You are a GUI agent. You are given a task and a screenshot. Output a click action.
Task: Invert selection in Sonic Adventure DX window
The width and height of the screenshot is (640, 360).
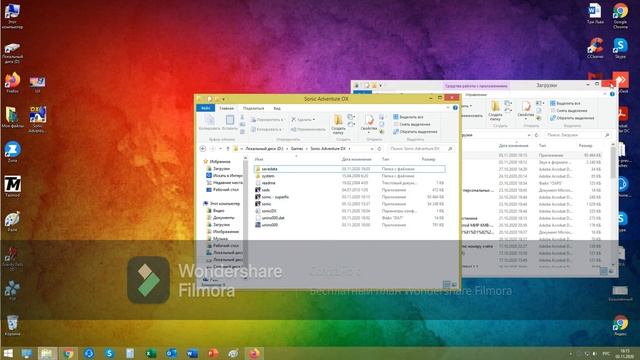415,131
